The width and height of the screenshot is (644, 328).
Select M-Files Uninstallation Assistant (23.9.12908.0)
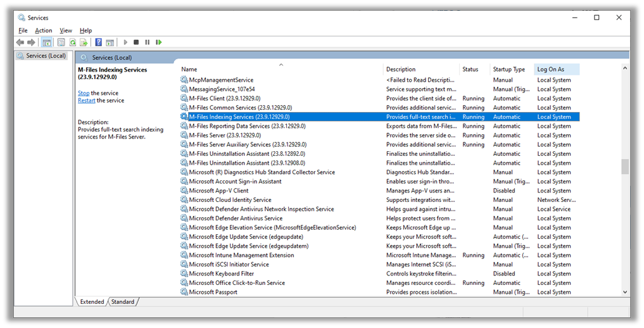pos(379,163)
